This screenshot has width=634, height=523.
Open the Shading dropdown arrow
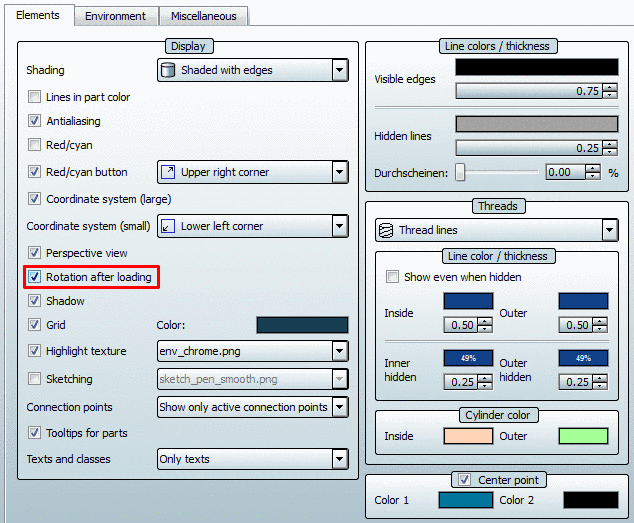click(340, 70)
